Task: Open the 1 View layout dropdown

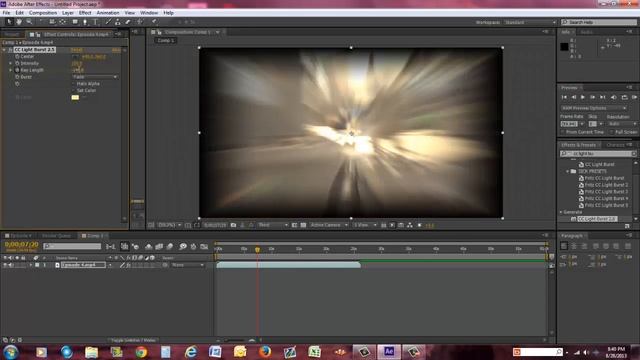Action: point(365,225)
